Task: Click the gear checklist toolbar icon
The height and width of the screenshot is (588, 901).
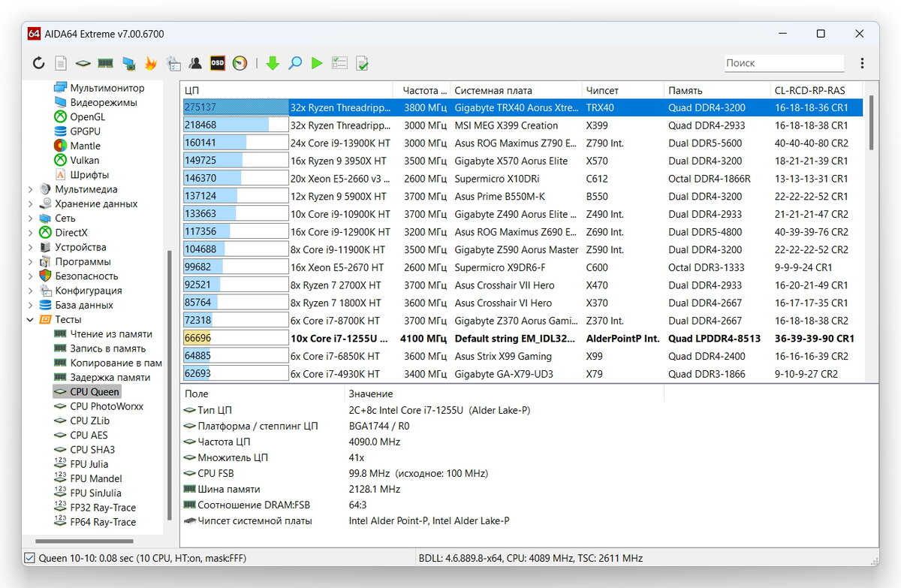Action: [x=173, y=64]
